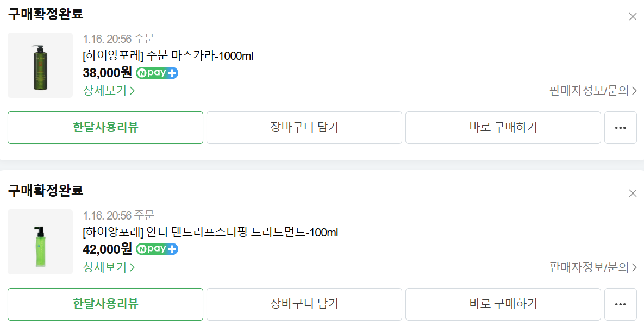644x332 pixels.
Task: Write 한달사용리뷰 for 수분 마스카라
Action: click(105, 128)
